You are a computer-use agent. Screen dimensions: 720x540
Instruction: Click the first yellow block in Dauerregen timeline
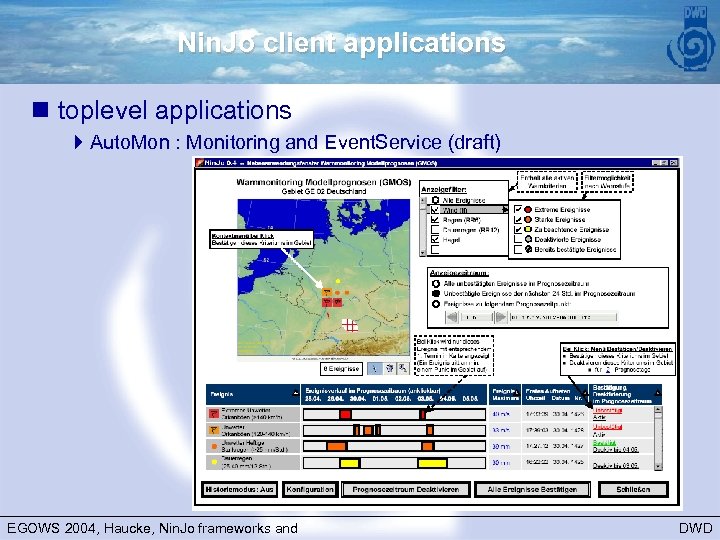(350, 463)
